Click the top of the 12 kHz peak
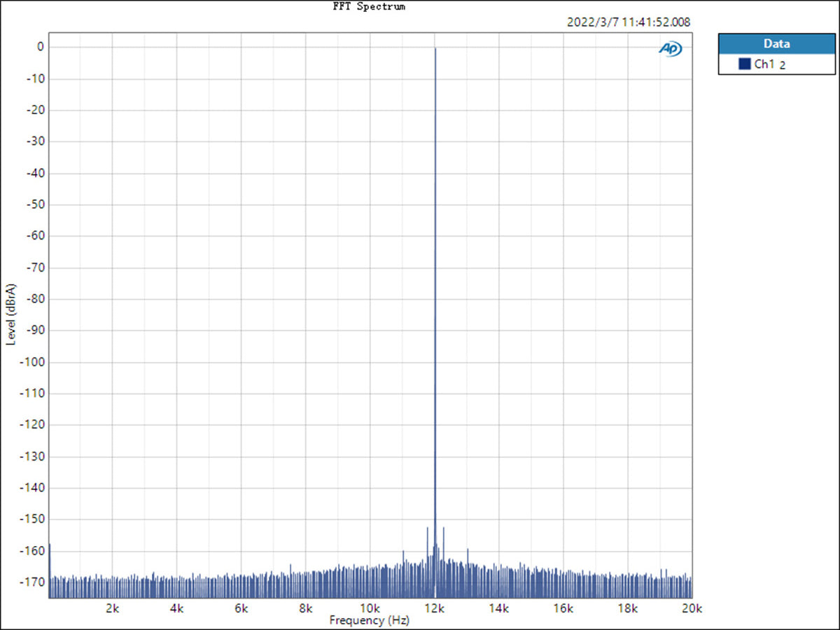840x630 pixels. coord(435,49)
